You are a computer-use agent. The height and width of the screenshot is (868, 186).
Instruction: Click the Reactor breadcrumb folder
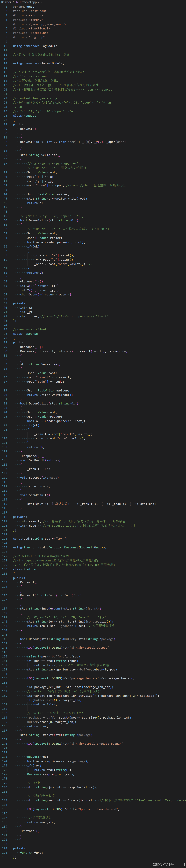tap(6, 2)
